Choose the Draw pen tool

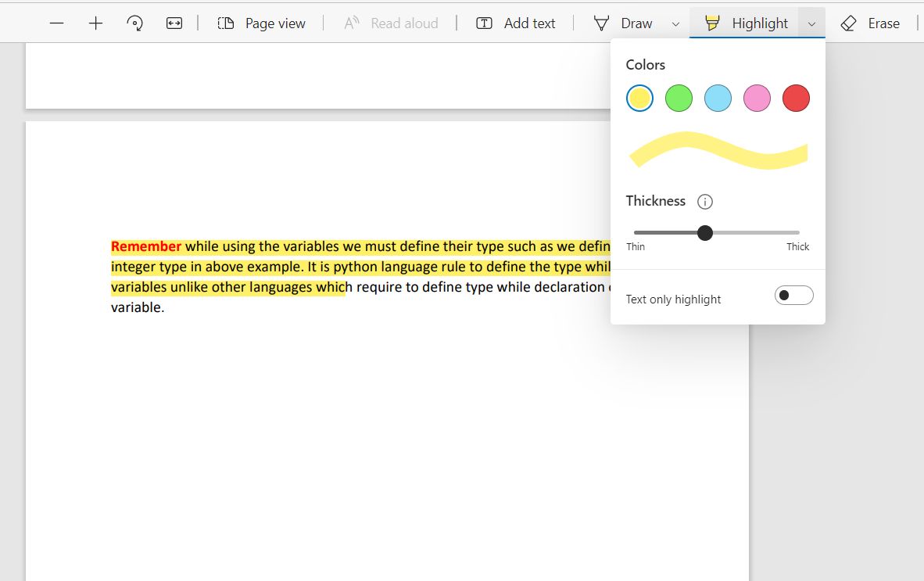coord(623,23)
